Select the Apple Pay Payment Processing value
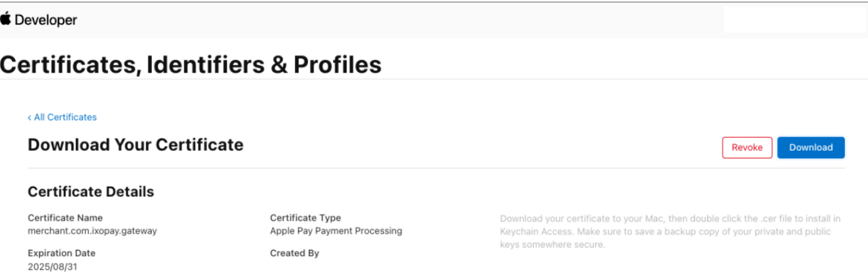The width and height of the screenshot is (868, 273). pos(336,231)
